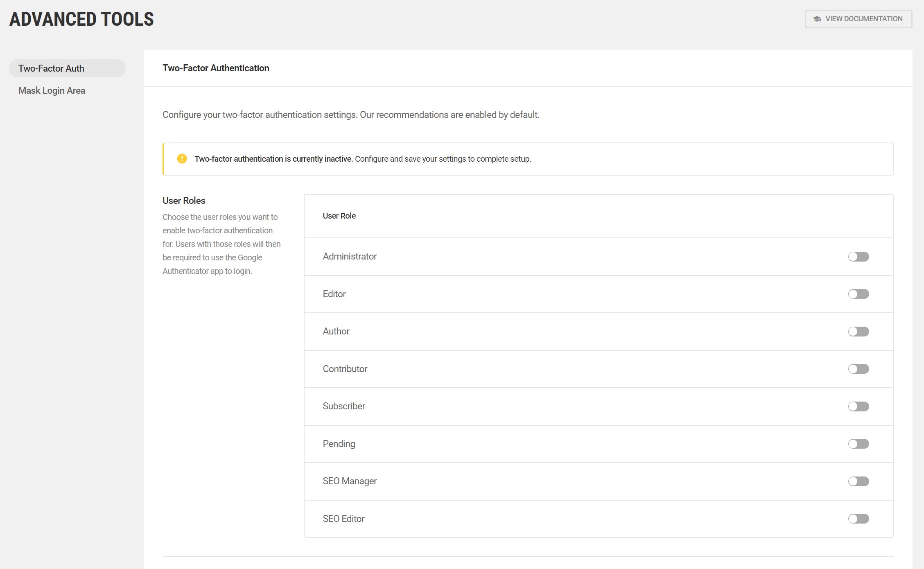Toggle the Pending role switch
The width and height of the screenshot is (924, 569).
pos(858,444)
